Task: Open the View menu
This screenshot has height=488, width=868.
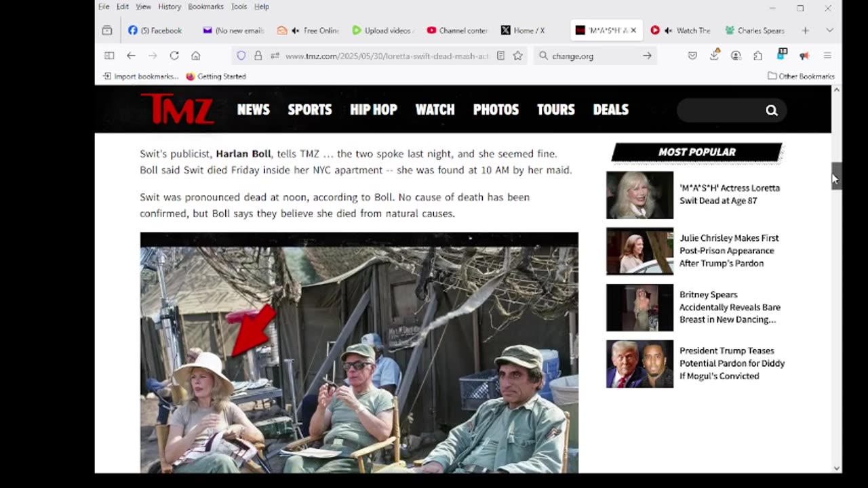Action: pyautogui.click(x=143, y=7)
